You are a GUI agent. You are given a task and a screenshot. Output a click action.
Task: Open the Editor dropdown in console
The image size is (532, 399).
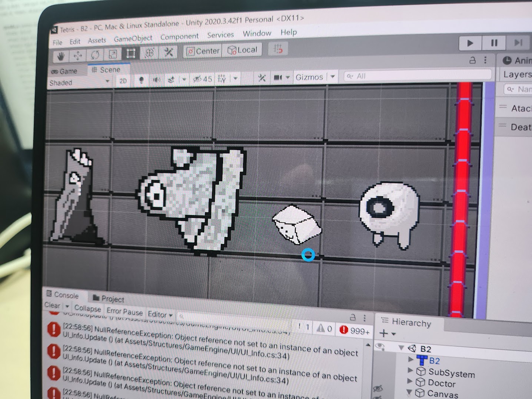pyautogui.click(x=160, y=314)
